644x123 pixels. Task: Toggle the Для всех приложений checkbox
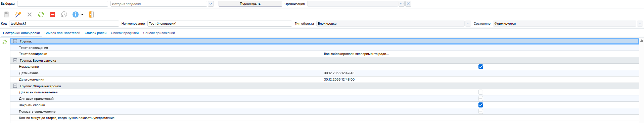coord(480,98)
